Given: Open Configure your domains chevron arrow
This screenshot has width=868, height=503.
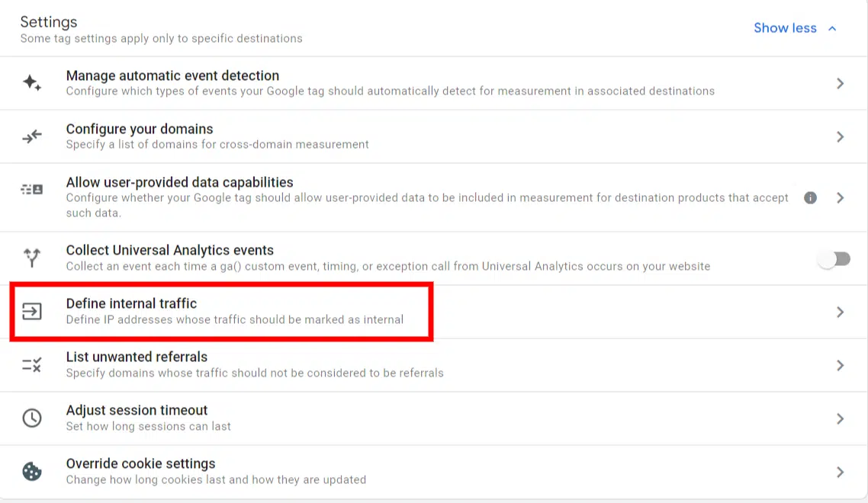Looking at the screenshot, I should (840, 136).
